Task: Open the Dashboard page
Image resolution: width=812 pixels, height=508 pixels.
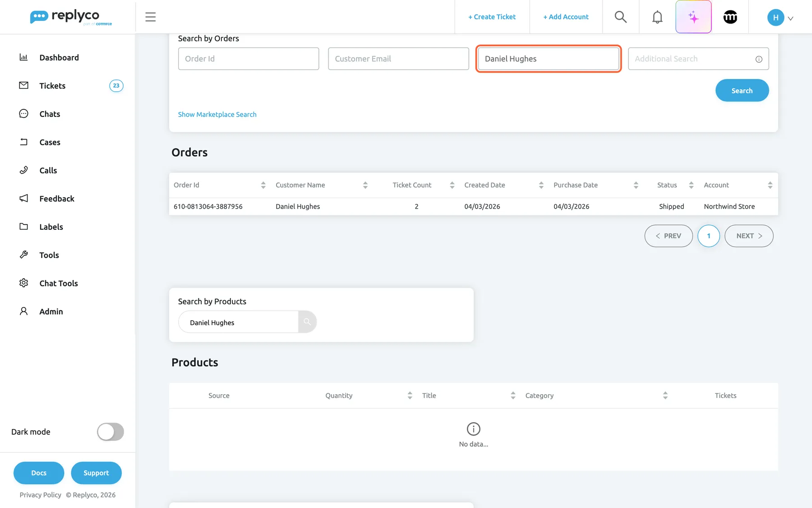Action: [59, 57]
